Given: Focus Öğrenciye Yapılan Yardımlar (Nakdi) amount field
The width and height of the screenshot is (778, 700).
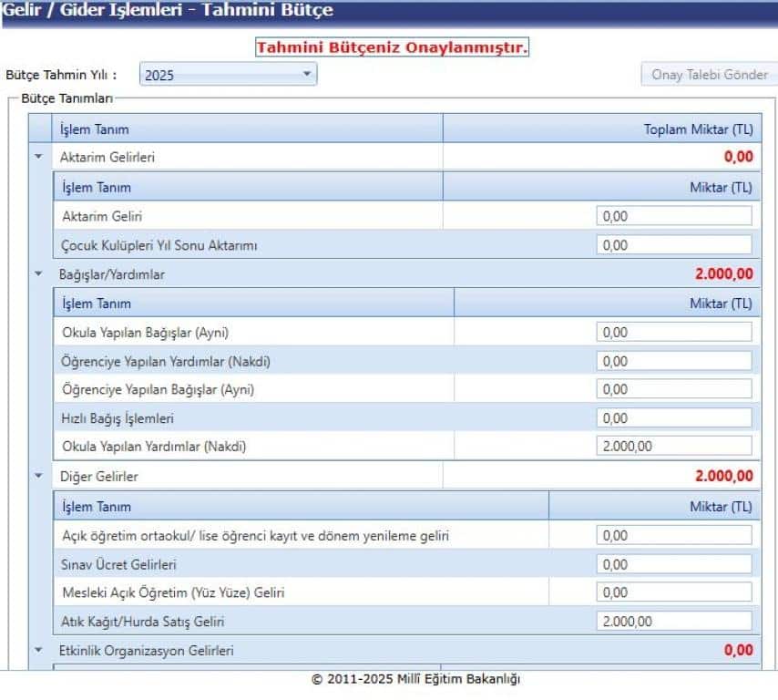Looking at the screenshot, I should (x=674, y=361).
